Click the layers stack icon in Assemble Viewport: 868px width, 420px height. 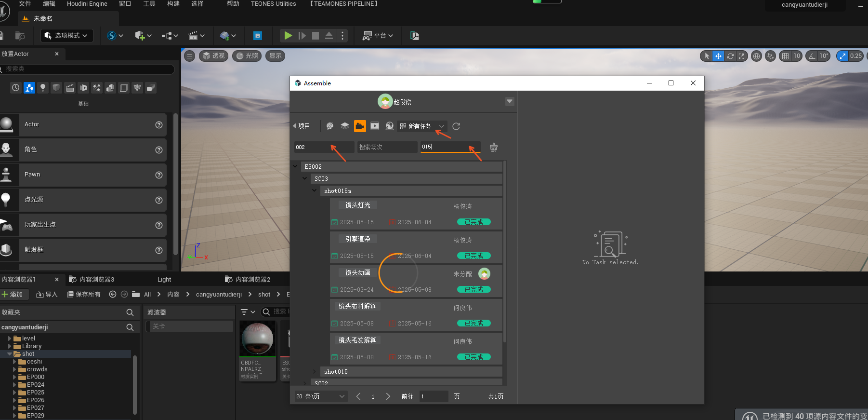click(x=345, y=126)
